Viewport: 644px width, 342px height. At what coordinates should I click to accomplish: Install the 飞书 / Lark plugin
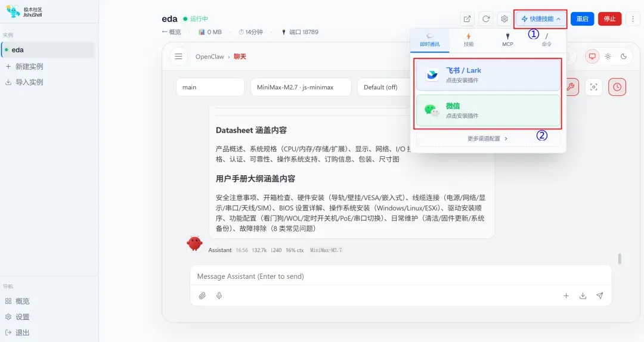[488, 74]
